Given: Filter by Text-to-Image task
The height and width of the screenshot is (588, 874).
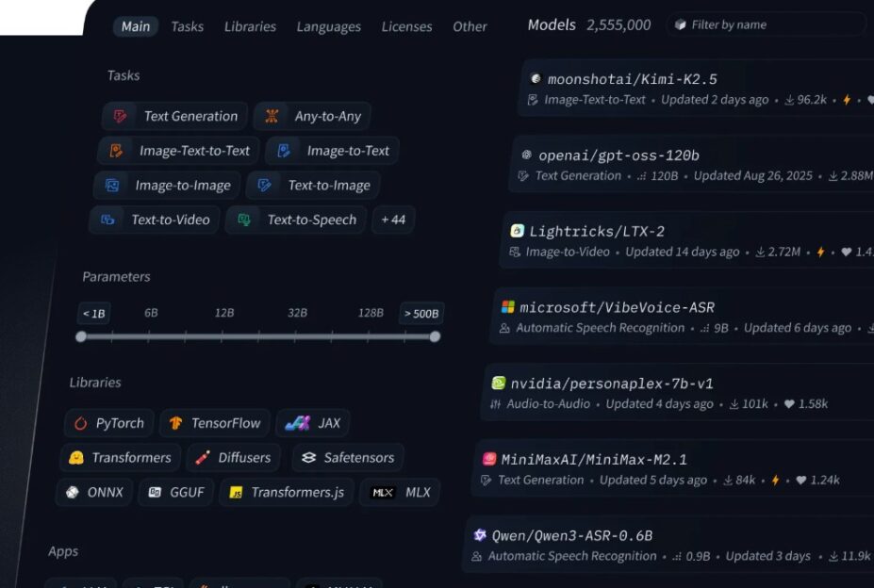Looking at the screenshot, I should tap(313, 185).
